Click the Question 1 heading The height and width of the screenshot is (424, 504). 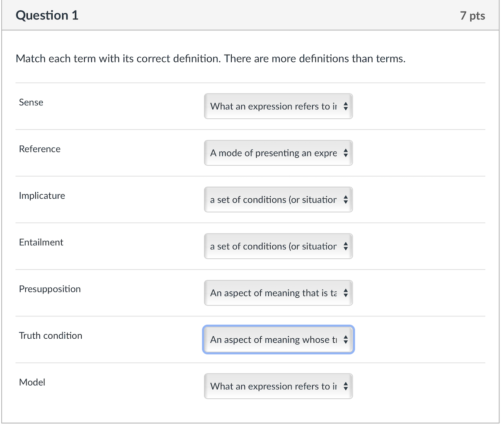[47, 15]
